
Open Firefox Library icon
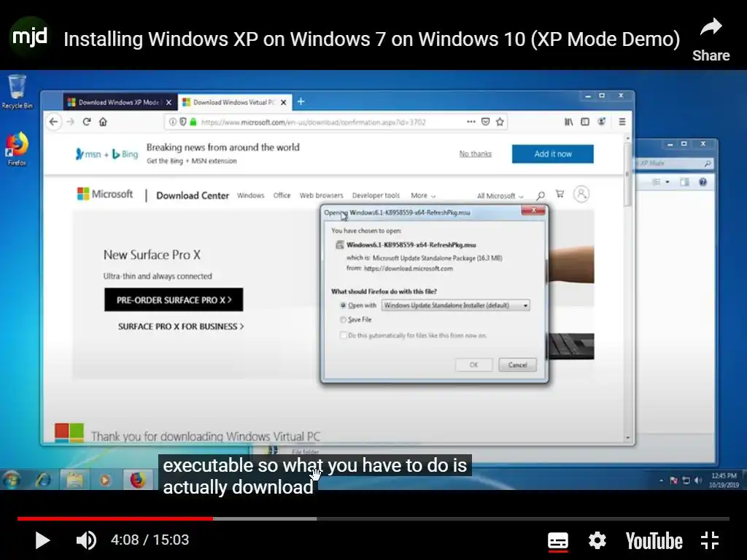pyautogui.click(x=569, y=122)
